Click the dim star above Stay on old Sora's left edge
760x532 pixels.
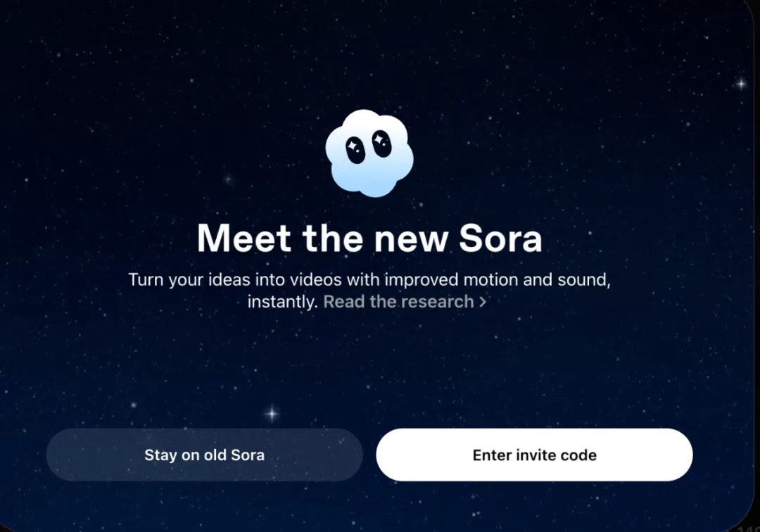[x=134, y=405]
